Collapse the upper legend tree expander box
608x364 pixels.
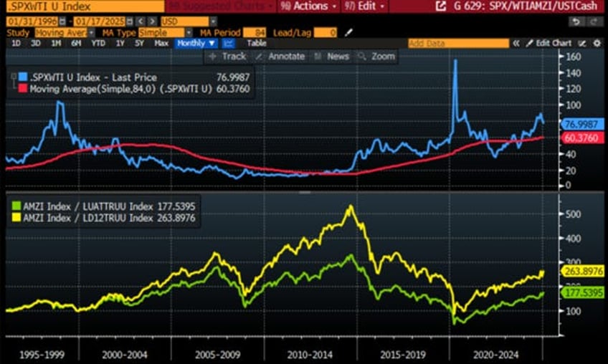14,77
